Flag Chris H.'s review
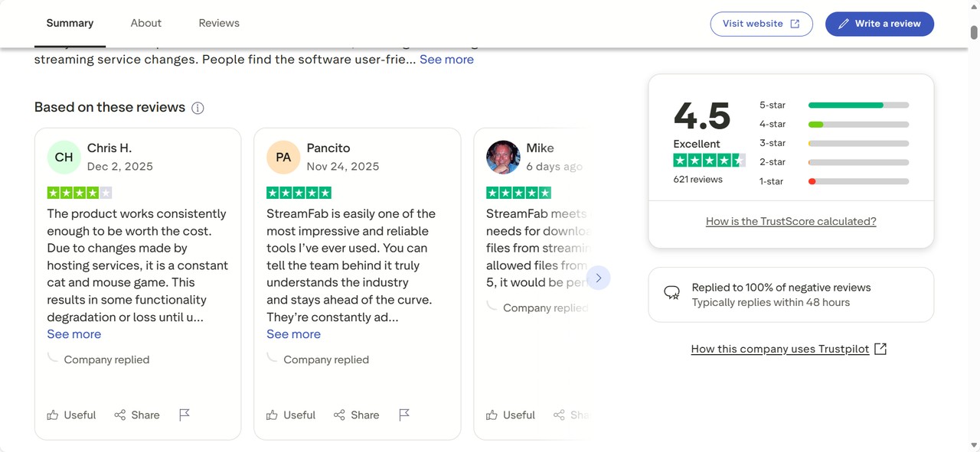 [185, 415]
